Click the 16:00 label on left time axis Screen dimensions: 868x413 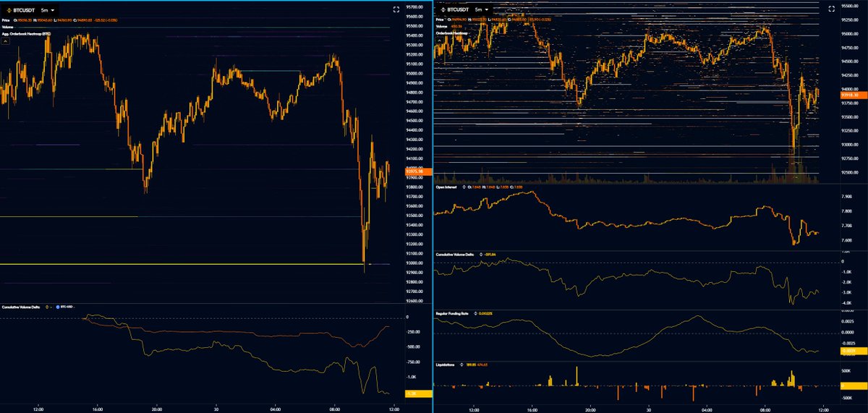[x=98, y=409]
